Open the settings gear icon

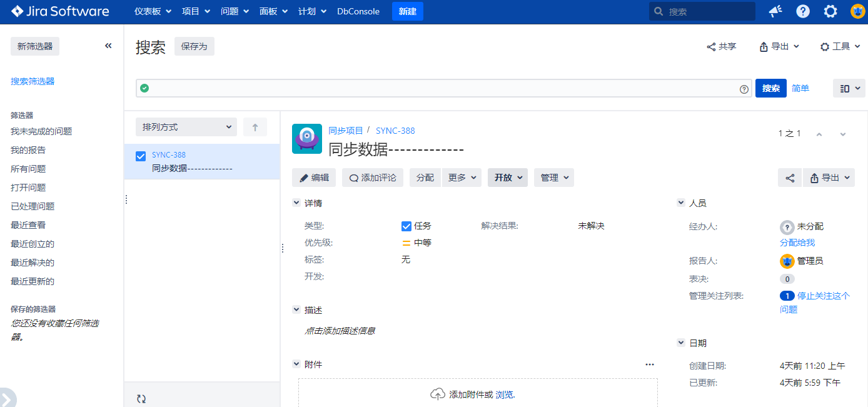click(x=830, y=11)
